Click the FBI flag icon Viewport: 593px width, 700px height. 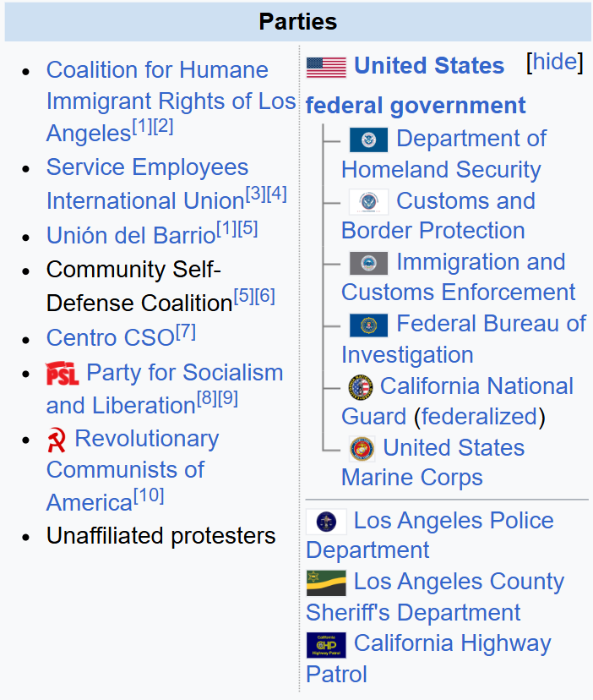tap(368, 325)
